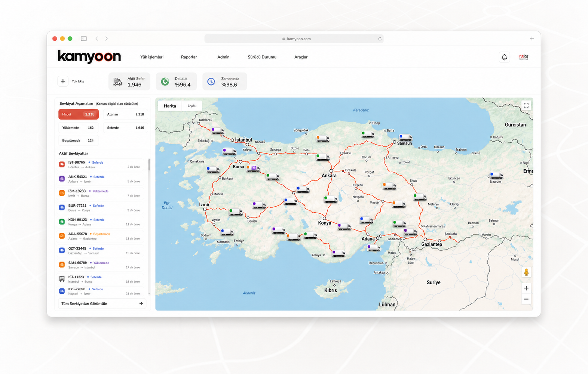Open the rutlog account logo
Viewport: 588px width, 374px height.
pos(524,57)
